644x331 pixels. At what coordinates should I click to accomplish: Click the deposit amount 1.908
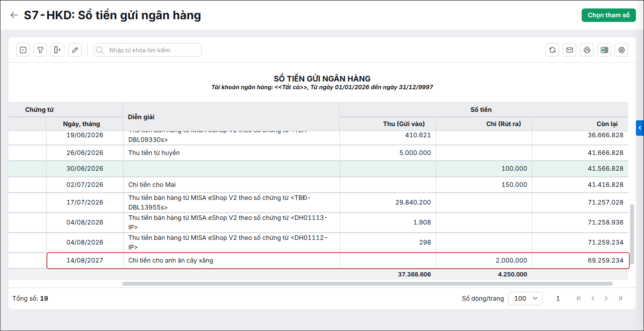click(x=422, y=222)
